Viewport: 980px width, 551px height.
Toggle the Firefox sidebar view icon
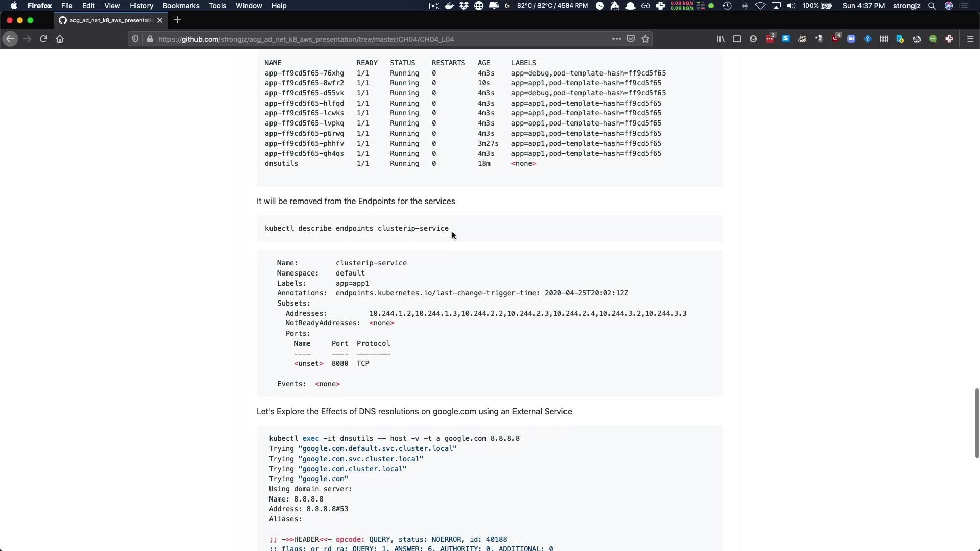click(737, 39)
